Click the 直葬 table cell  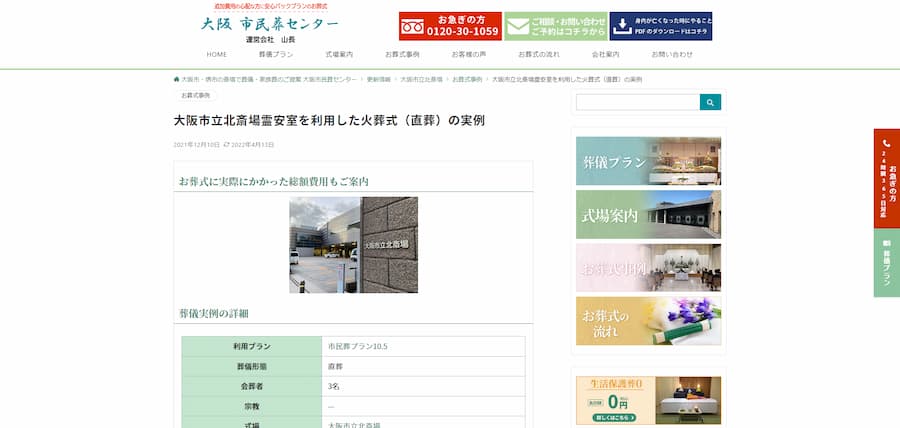424,366
